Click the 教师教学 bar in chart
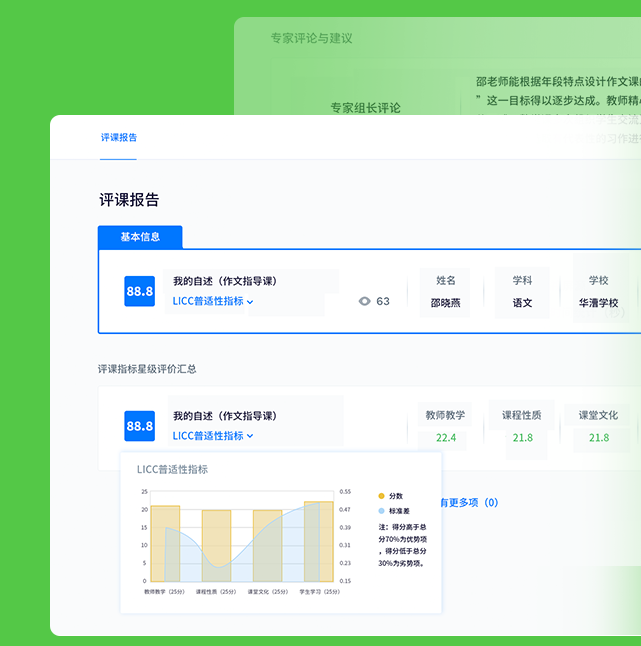 [165, 545]
